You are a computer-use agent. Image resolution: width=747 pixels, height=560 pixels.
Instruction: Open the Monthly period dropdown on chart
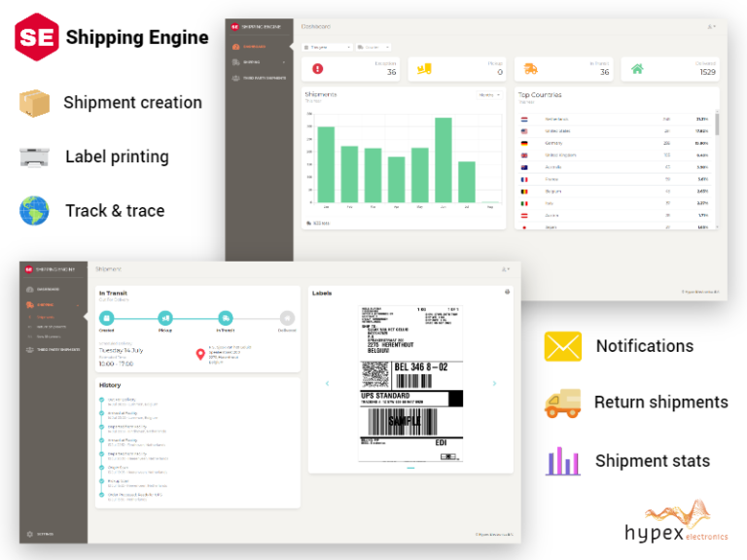point(487,95)
